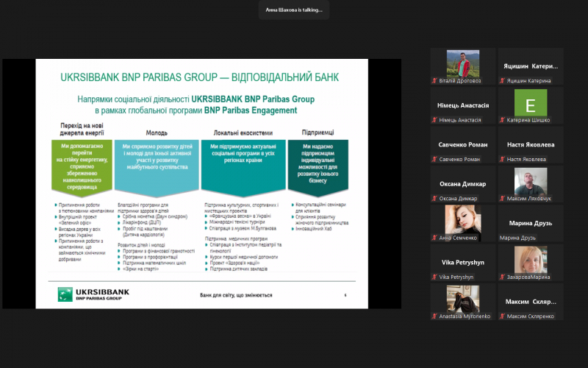Click the 'Підприємці' column heading
This screenshot has width=588, height=368.
(x=318, y=132)
